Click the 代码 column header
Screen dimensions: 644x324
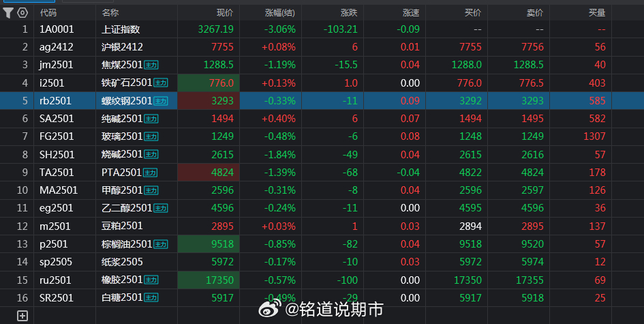click(48, 13)
